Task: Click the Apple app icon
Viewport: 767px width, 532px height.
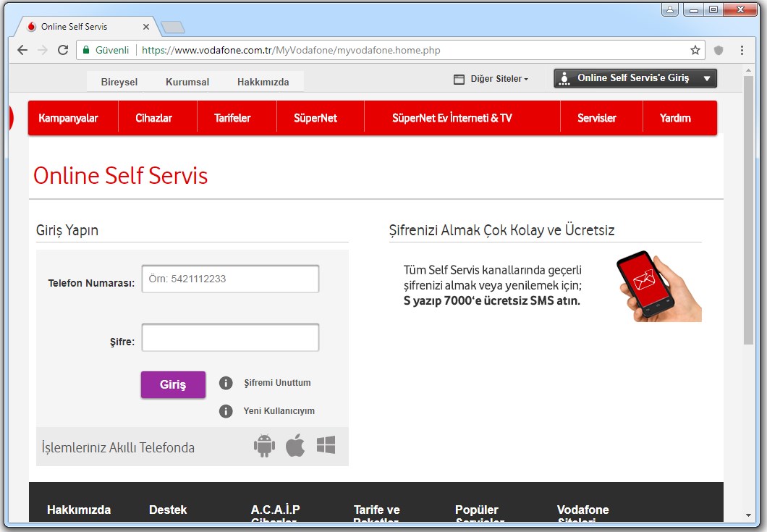Action: coord(295,446)
